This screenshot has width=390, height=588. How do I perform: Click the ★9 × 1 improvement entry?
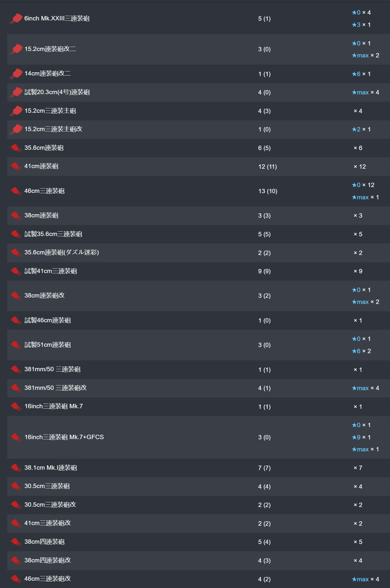[361, 437]
